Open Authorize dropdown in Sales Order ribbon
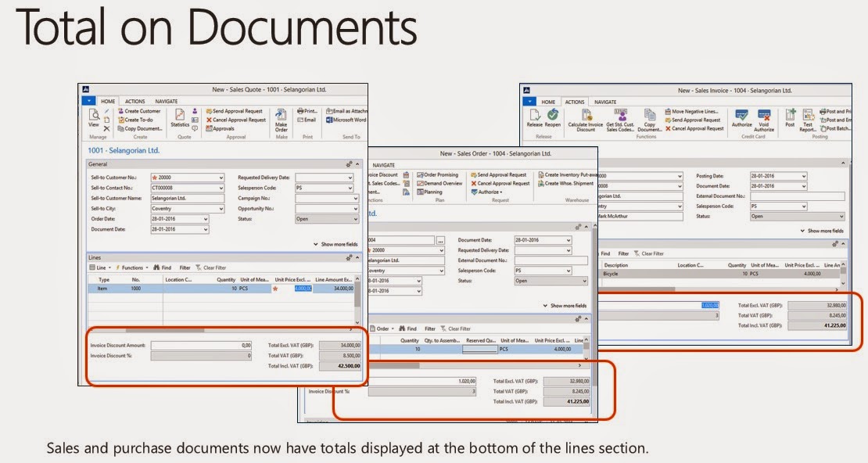Viewport: 868px width, 463px height. coord(487,192)
